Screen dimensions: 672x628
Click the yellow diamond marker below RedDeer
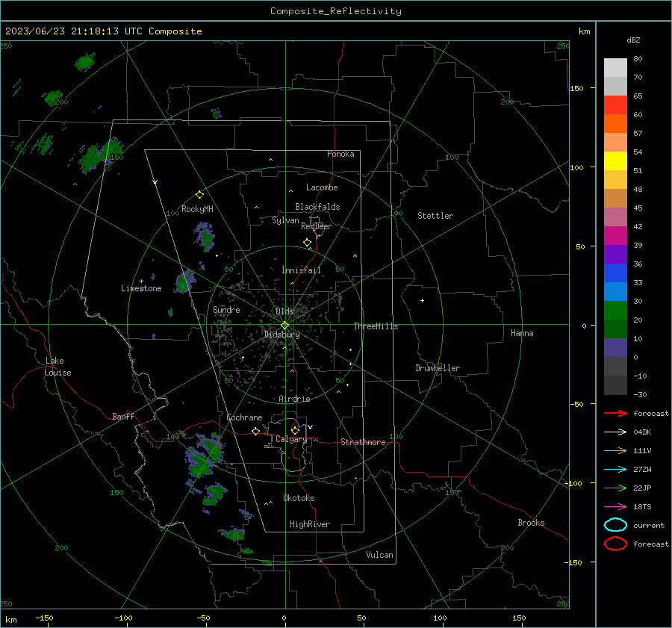[307, 243]
